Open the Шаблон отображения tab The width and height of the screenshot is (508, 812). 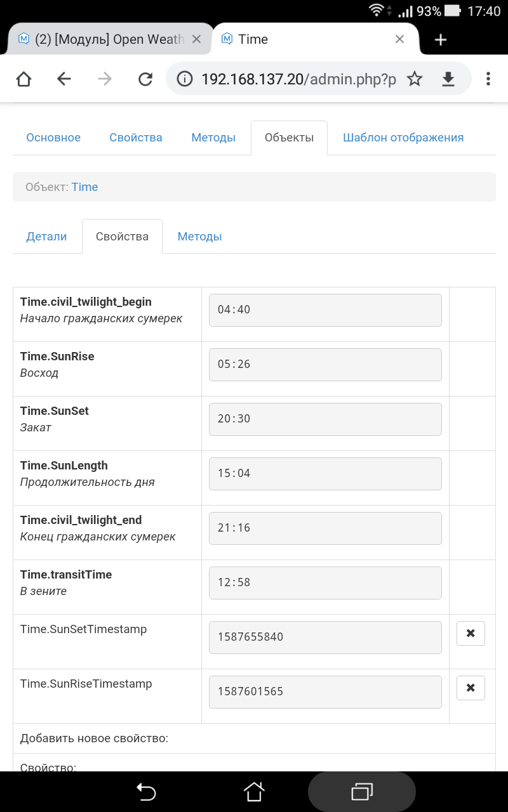point(403,138)
